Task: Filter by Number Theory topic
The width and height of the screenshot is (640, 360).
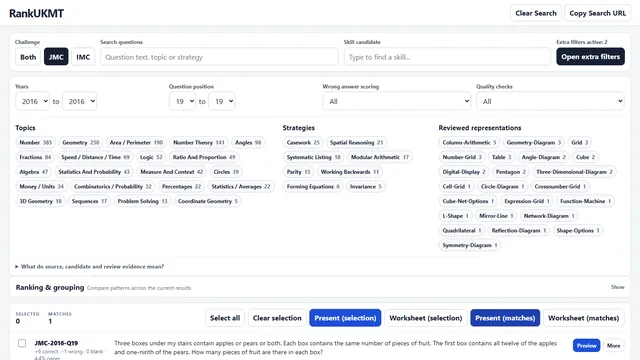Action: click(199, 142)
